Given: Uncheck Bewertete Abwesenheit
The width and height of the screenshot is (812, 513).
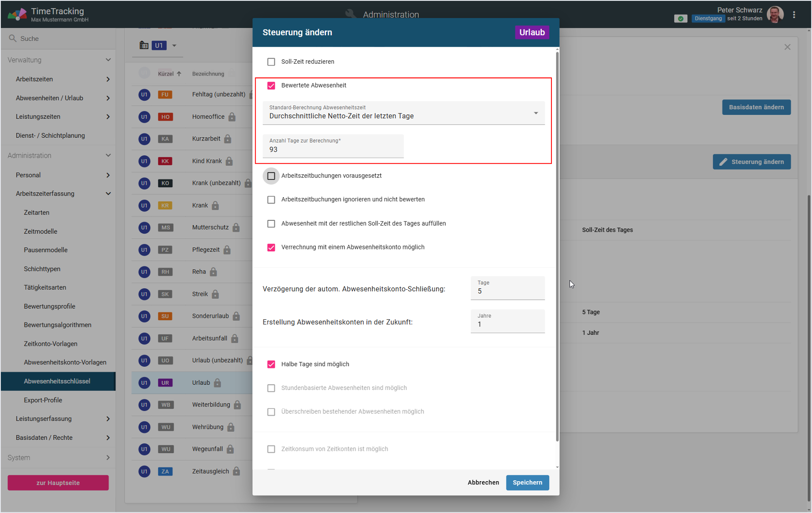Looking at the screenshot, I should pyautogui.click(x=271, y=85).
